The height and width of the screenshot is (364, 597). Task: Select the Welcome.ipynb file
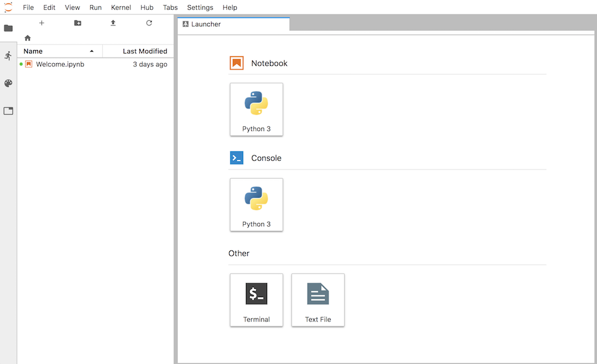96,64
